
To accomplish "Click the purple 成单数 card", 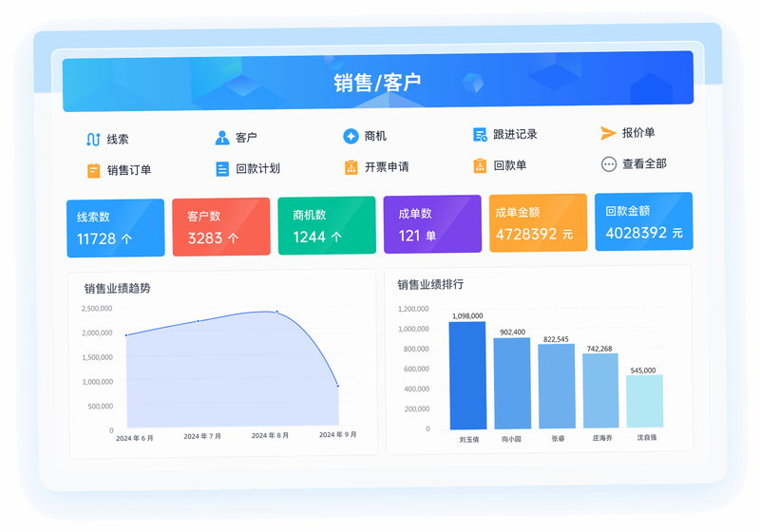I will 432,224.
